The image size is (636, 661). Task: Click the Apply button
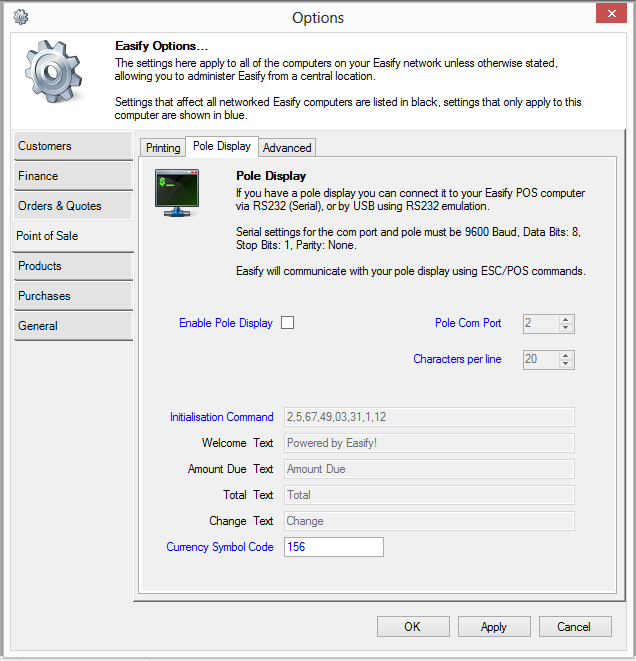[x=494, y=627]
